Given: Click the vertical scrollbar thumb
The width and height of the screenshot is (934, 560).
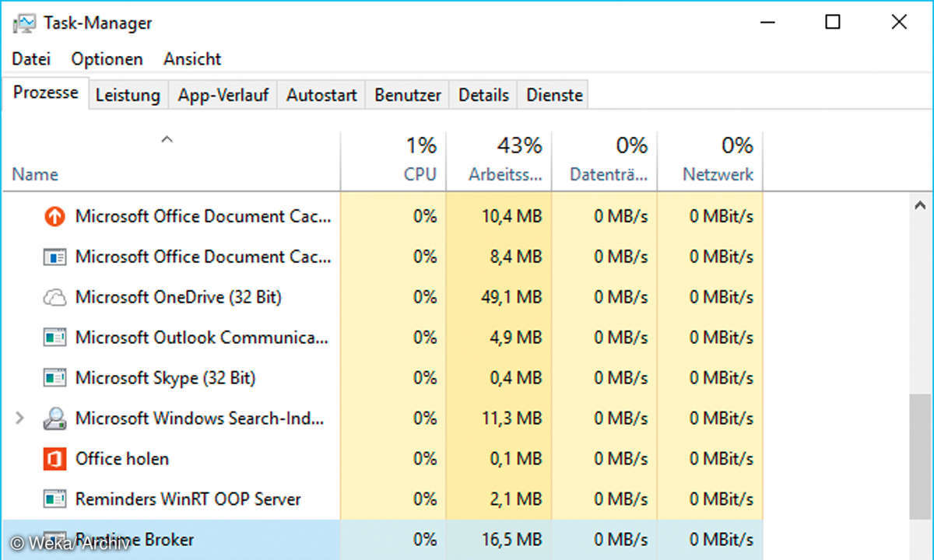Looking at the screenshot, I should tap(919, 457).
